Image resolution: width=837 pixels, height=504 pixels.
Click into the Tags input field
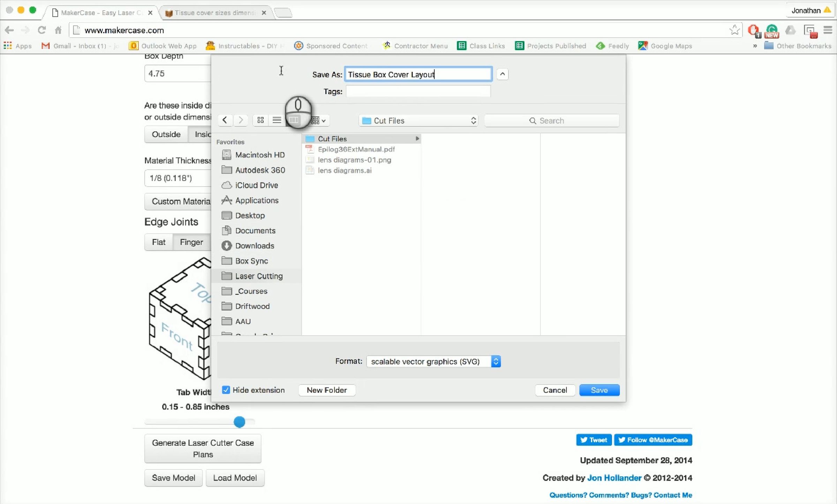(418, 91)
